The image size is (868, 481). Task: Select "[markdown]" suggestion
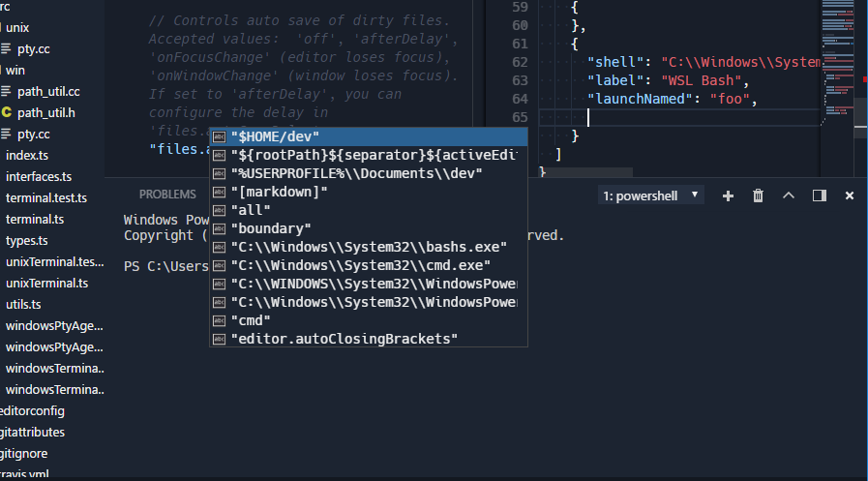[369, 192]
